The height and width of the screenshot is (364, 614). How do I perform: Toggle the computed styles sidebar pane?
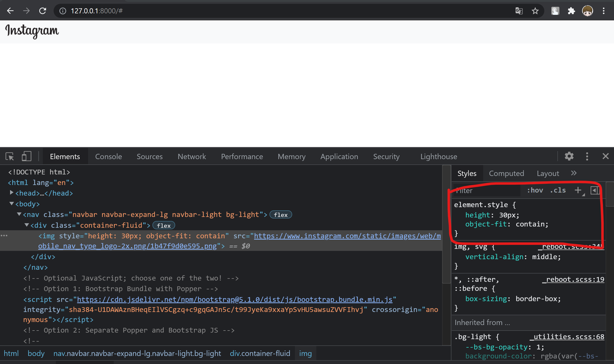tap(595, 190)
